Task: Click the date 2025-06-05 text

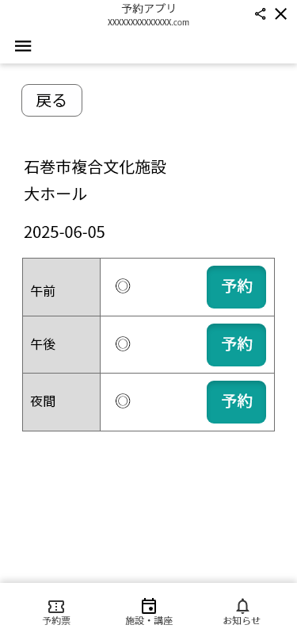Action: 64,232
